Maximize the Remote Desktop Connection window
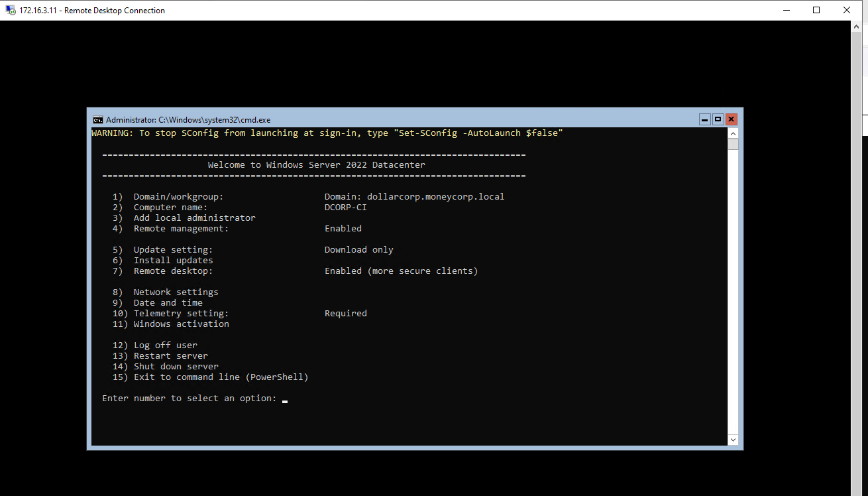This screenshot has height=496, width=868. coord(816,10)
